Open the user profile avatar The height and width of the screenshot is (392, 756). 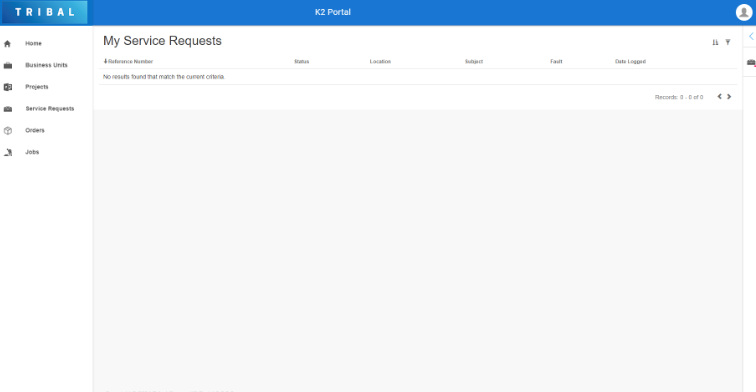click(x=744, y=13)
